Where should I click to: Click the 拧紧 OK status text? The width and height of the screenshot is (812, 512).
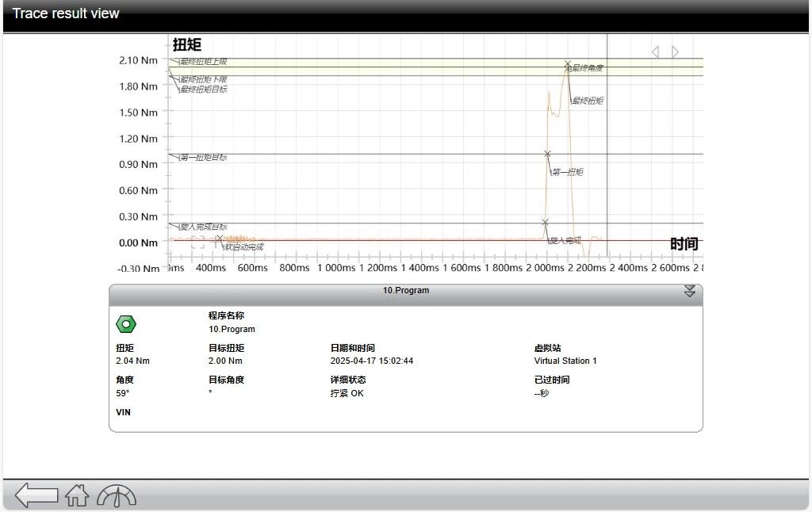tap(347, 393)
